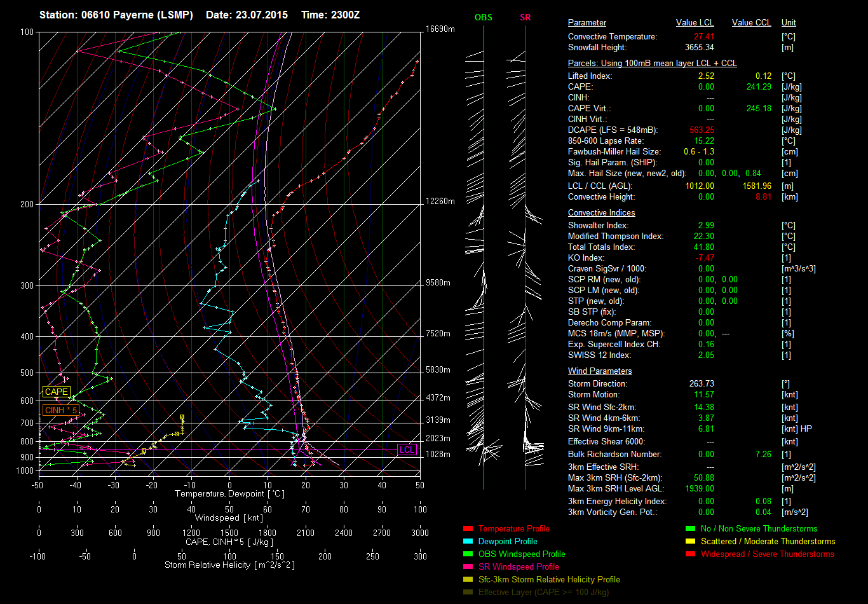The image size is (868, 604).
Task: Open the Wind Parameters section heading
Action: (x=599, y=371)
